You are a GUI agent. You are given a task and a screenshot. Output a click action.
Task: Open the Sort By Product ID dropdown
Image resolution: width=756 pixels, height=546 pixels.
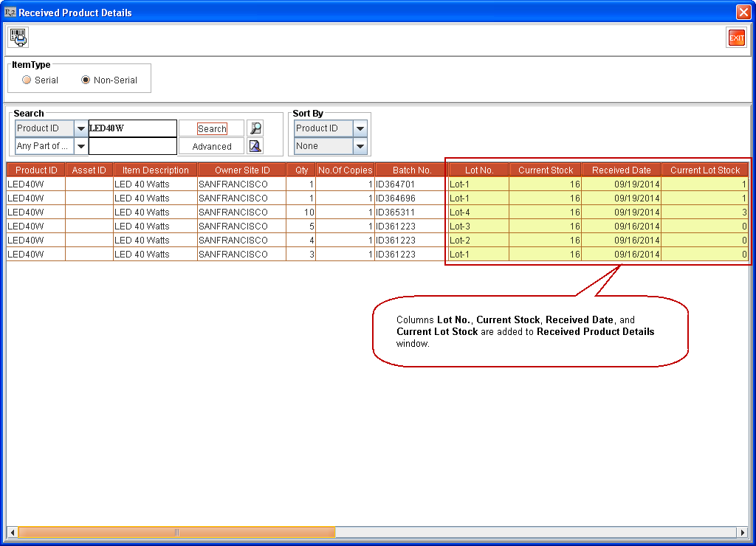(360, 128)
